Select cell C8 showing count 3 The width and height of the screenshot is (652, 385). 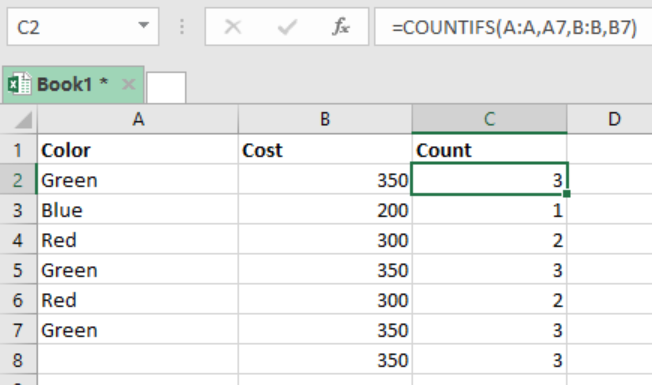489,359
